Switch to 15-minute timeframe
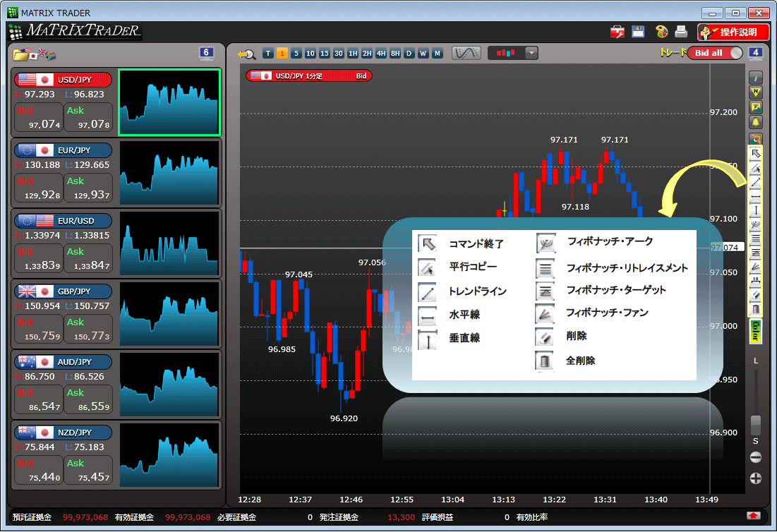Image resolution: width=777 pixels, height=532 pixels. coord(325,54)
